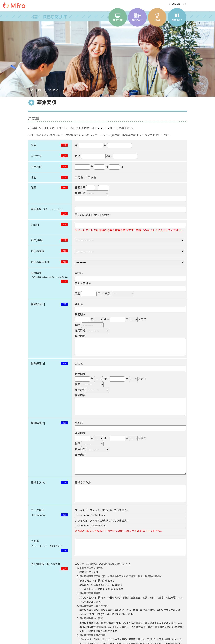Click 職務経歴[1] 会社名 field
The height and width of the screenshot is (644, 215).
pos(130,309)
